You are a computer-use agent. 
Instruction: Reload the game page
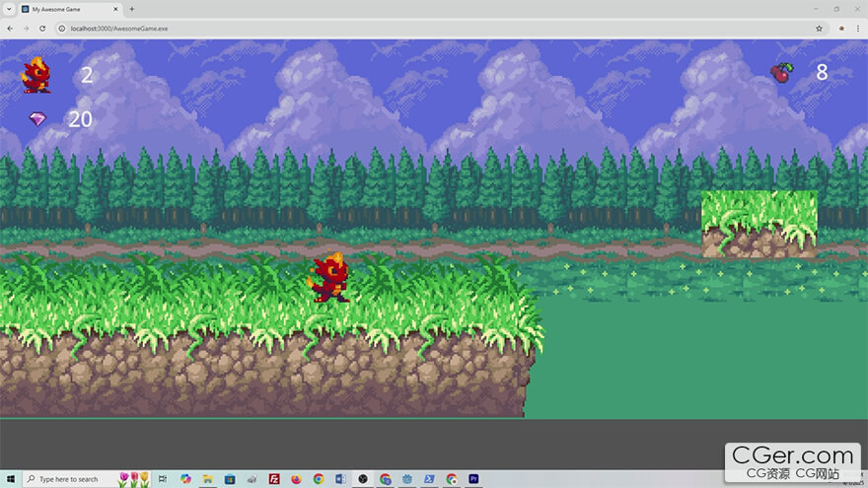pos(42,29)
